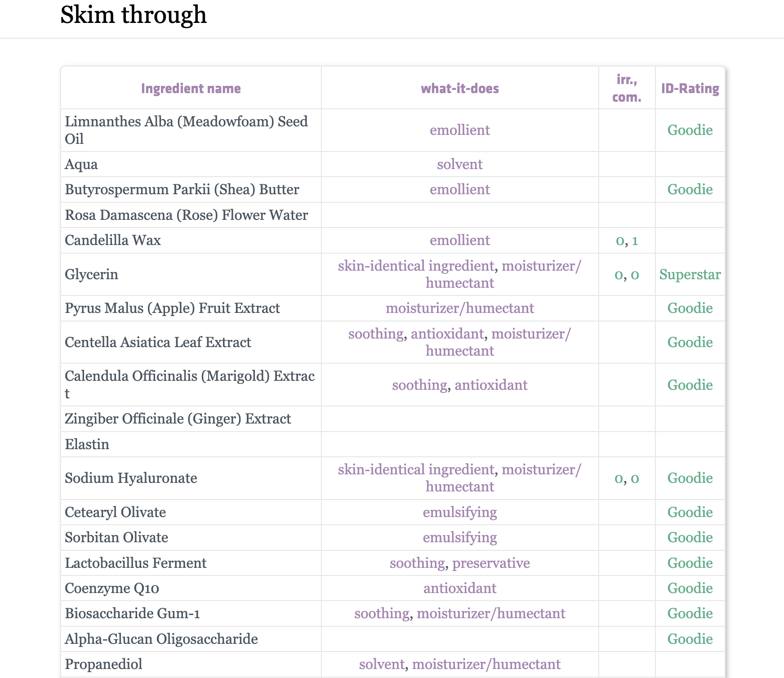Select Rosa Damascena (Rose) Flower Water
784x678 pixels.
[x=186, y=215]
